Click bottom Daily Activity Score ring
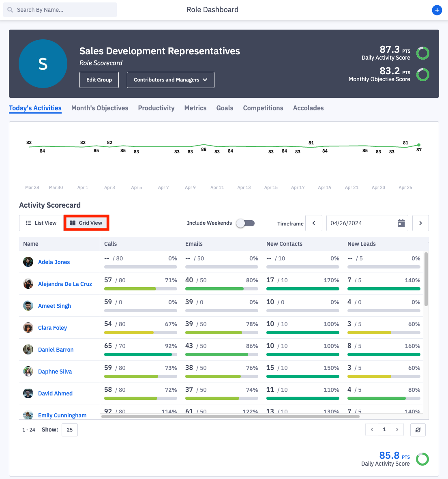Image resolution: width=448 pixels, height=479 pixels. 422,459
